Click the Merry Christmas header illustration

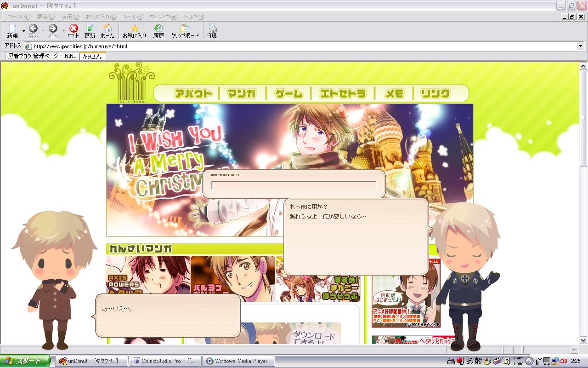pos(289,170)
